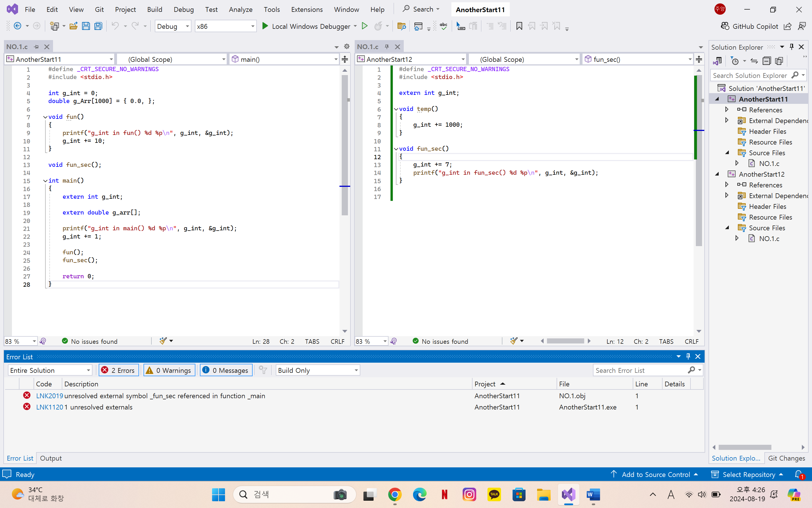
Task: Switch to the Git Changes tab
Action: click(786, 458)
